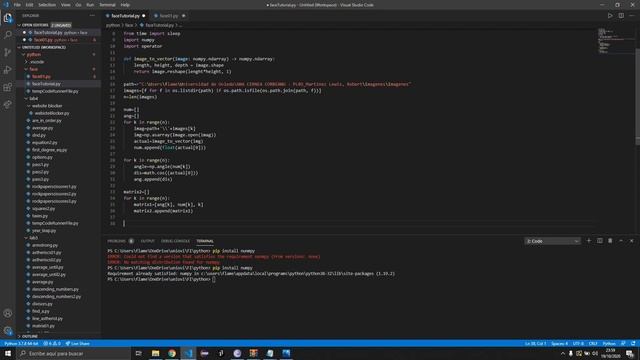The image size is (640, 360).
Task: Open Task View on the taskbar
Action: pyautogui.click(x=139, y=353)
